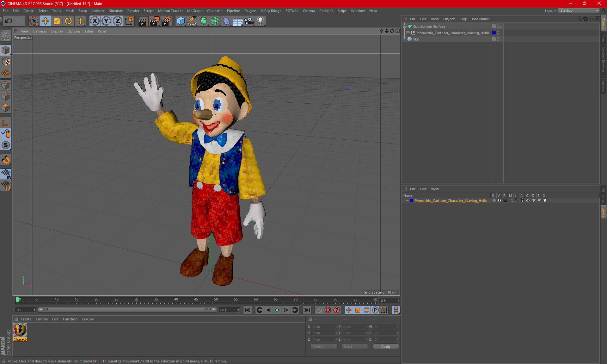Open the spline pen tool
The height and width of the screenshot is (364, 607).
tap(192, 21)
